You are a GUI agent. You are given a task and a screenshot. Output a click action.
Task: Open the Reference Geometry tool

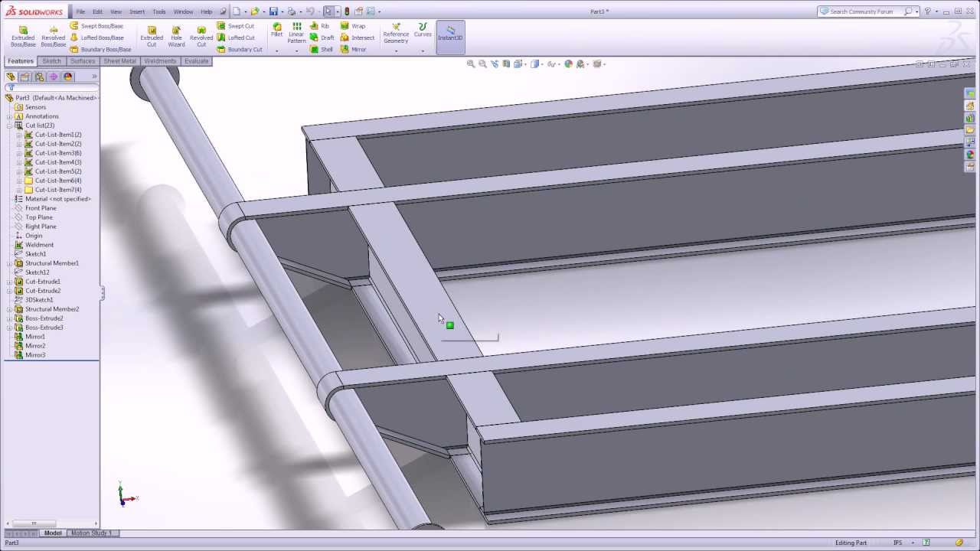click(x=396, y=33)
